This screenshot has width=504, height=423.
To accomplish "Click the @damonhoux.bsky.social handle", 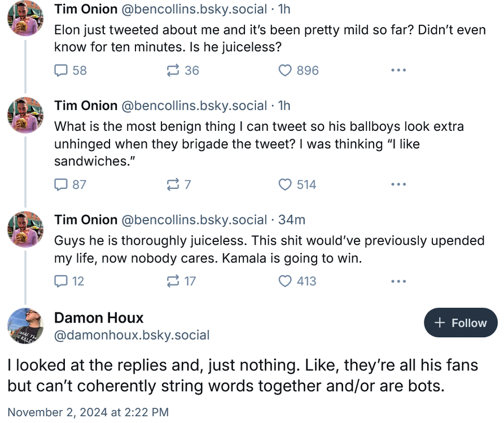I will click(x=132, y=335).
